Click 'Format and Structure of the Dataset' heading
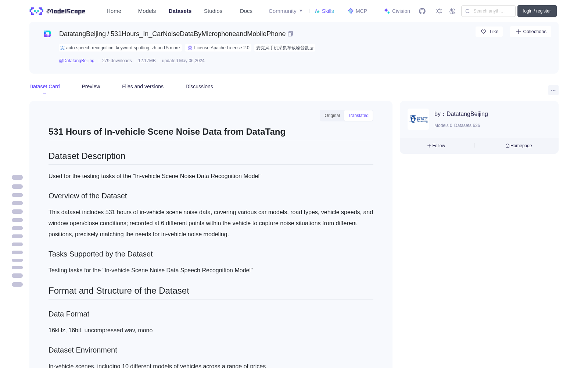The width and height of the screenshot is (588, 368). coord(119,291)
